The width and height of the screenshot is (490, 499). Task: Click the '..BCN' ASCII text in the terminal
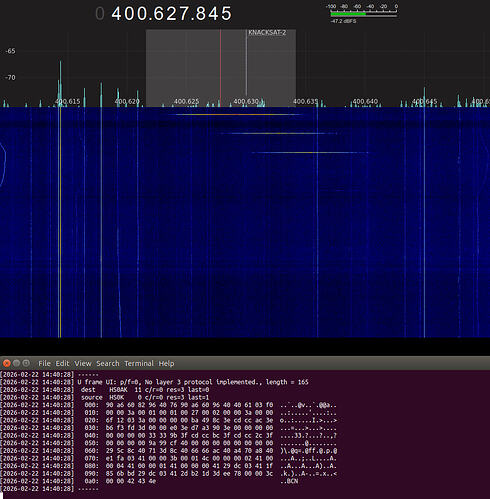click(x=289, y=482)
